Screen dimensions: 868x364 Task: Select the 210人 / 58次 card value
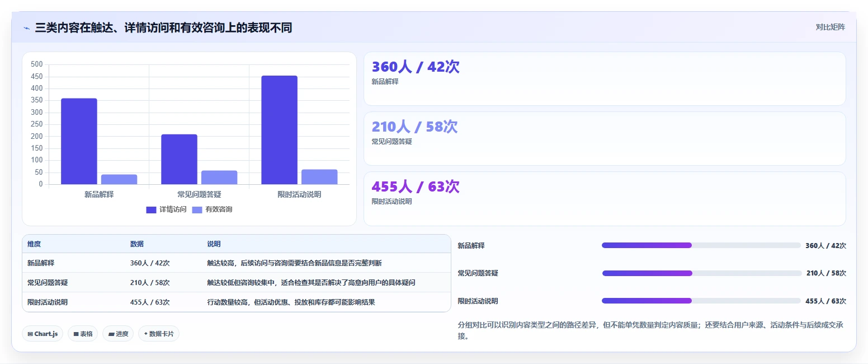click(x=414, y=127)
